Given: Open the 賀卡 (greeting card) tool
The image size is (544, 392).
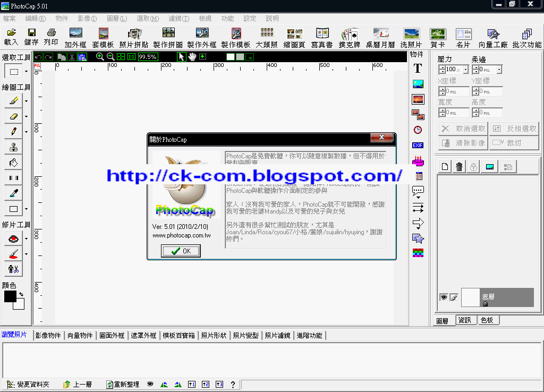Looking at the screenshot, I should click(438, 38).
